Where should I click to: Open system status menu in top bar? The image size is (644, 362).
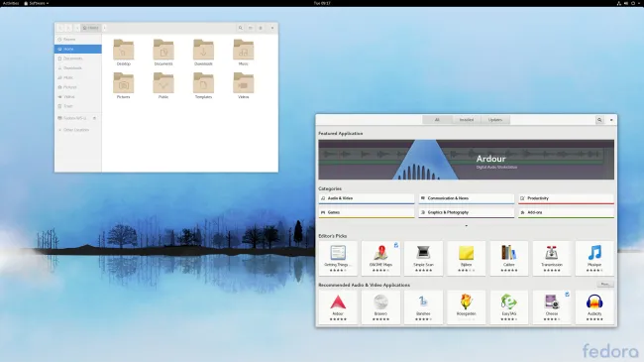pyautogui.click(x=629, y=3)
